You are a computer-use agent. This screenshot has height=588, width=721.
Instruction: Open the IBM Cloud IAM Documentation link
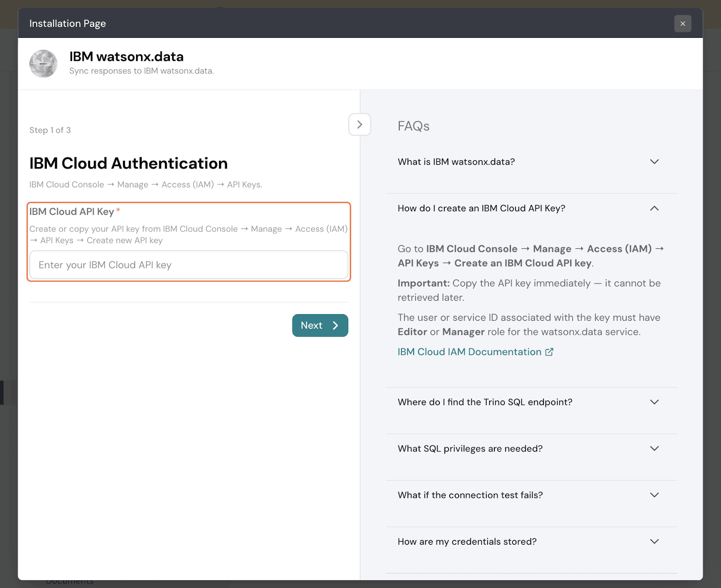click(469, 352)
